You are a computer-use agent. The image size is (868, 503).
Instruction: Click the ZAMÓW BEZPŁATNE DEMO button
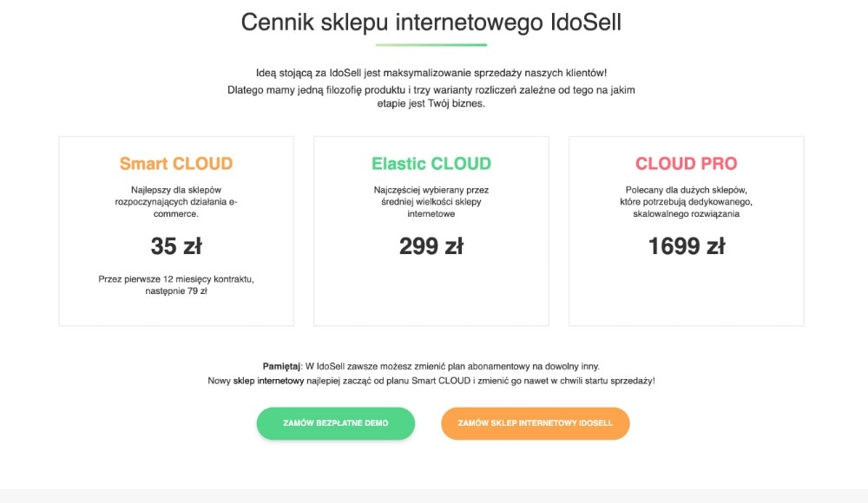[x=335, y=423]
